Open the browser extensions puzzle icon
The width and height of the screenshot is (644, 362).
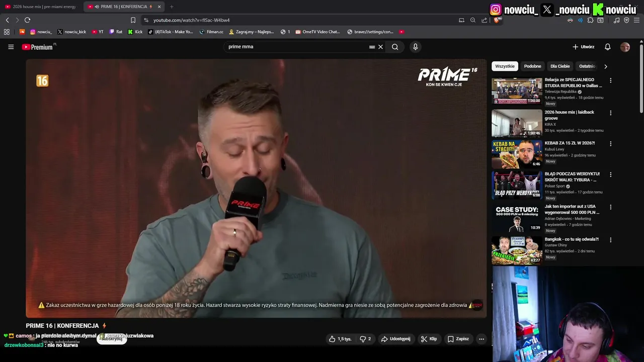[590, 20]
